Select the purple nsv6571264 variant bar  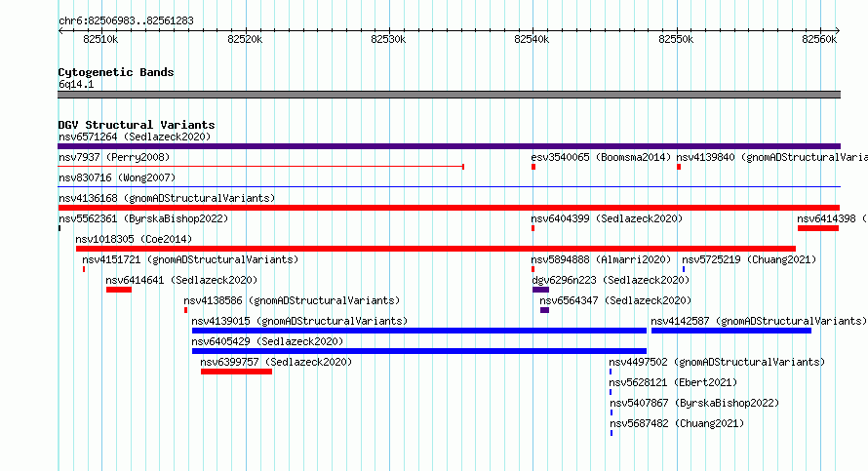point(449,146)
